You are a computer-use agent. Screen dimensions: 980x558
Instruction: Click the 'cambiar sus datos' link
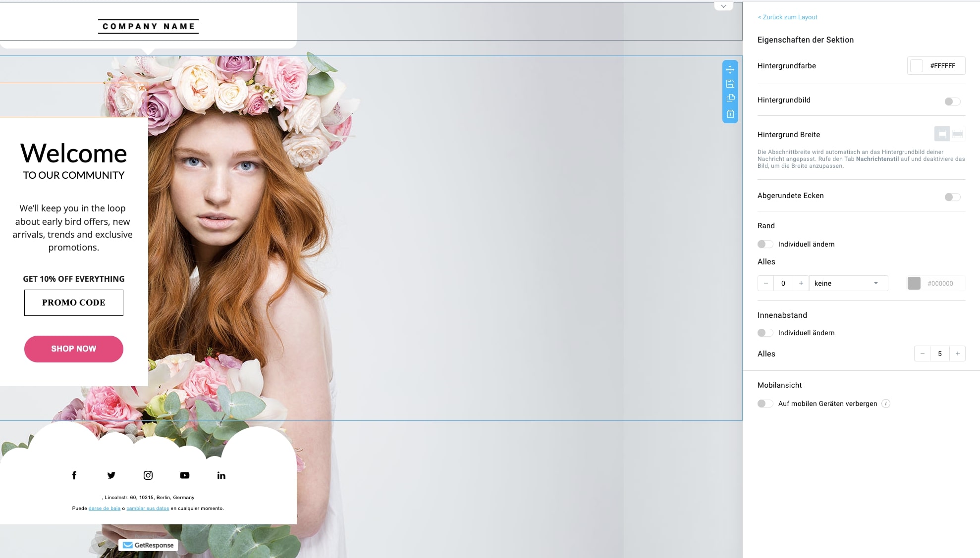(x=148, y=508)
